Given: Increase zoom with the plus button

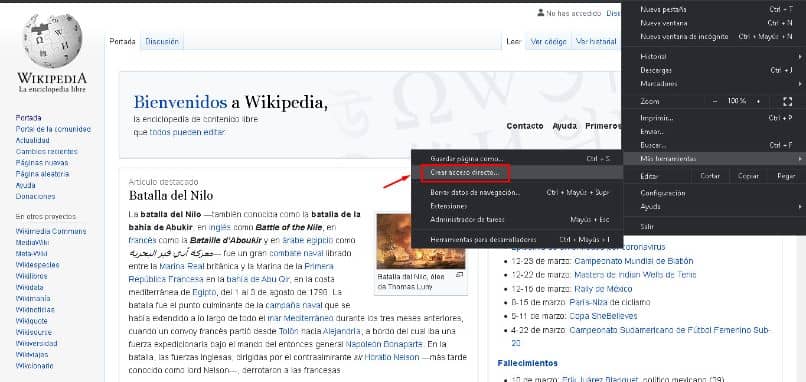Looking at the screenshot, I should tap(759, 102).
